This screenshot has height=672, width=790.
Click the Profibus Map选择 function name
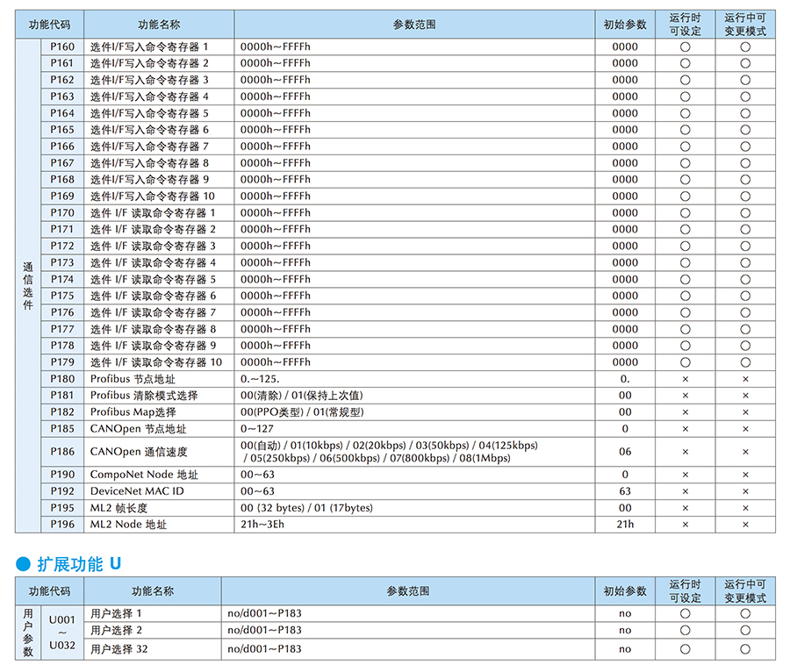(133, 412)
